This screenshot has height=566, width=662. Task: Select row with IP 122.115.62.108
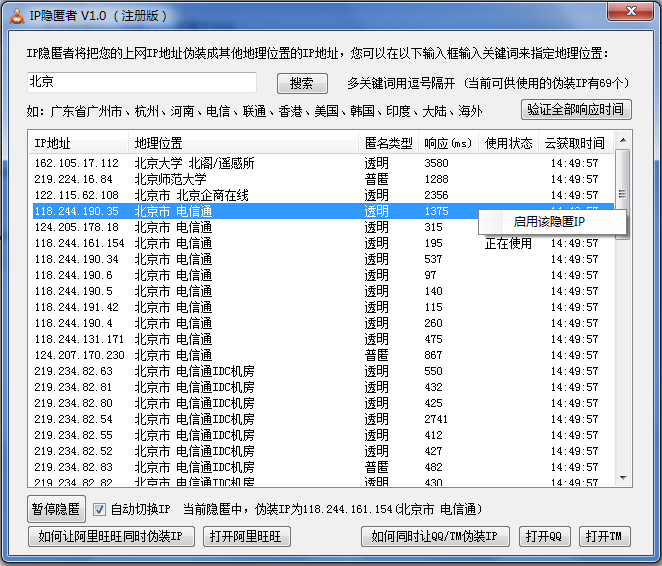click(x=323, y=195)
